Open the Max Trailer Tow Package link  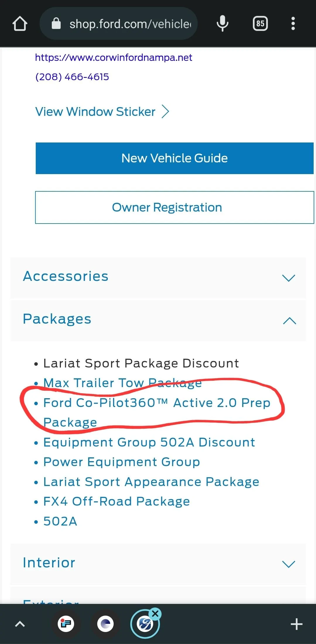[x=122, y=383]
